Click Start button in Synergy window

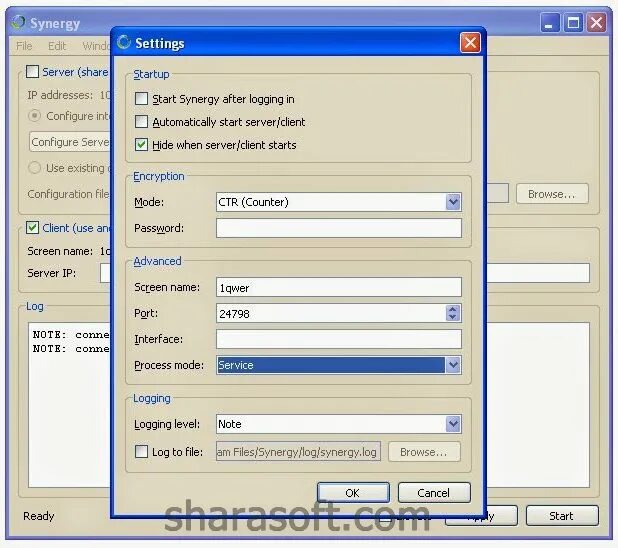click(x=562, y=516)
